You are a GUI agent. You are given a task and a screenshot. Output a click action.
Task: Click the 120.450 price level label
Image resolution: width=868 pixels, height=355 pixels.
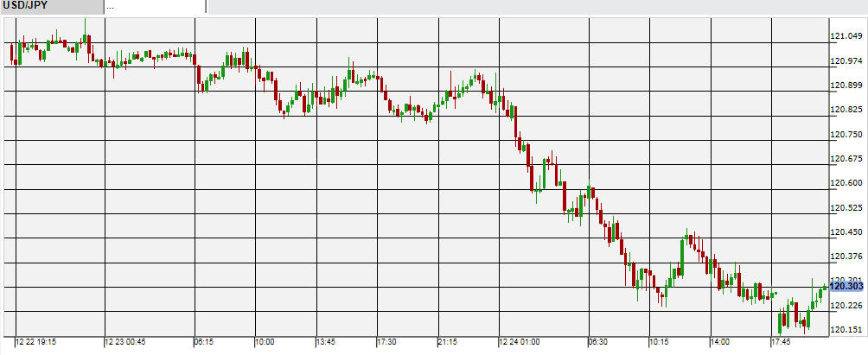coord(846,231)
